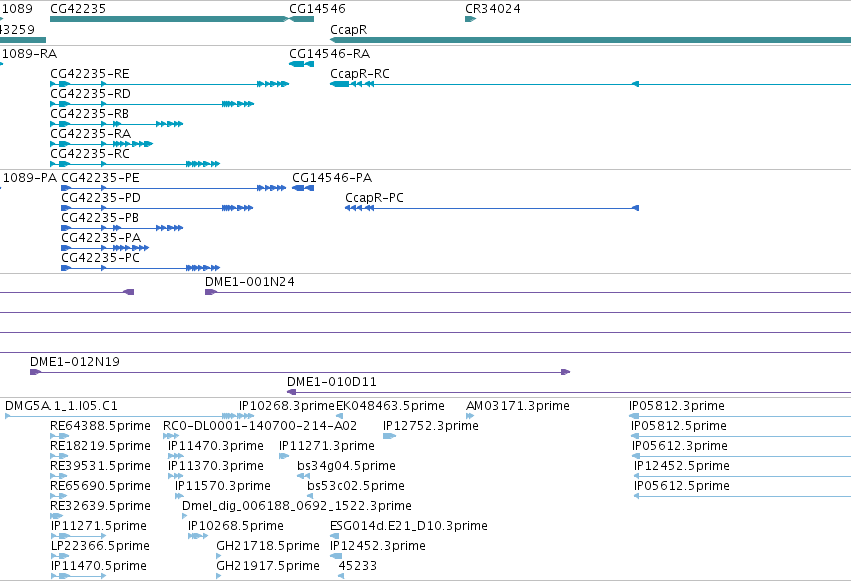This screenshot has width=851, height=581.
Task: Click the ESG014d.E21_D10.3prime EST label
Action: click(x=409, y=526)
